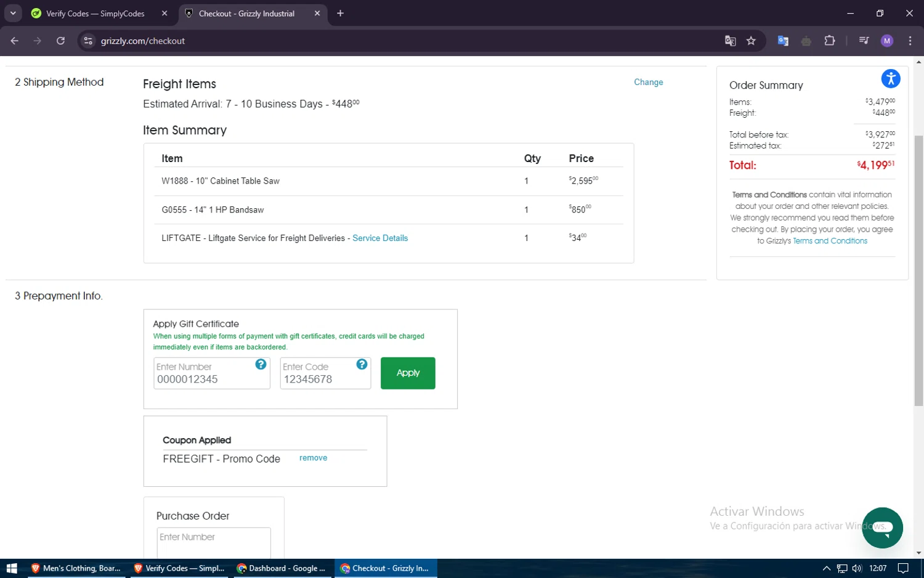924x578 pixels.
Task: Open the Windows notification center
Action: tap(903, 568)
